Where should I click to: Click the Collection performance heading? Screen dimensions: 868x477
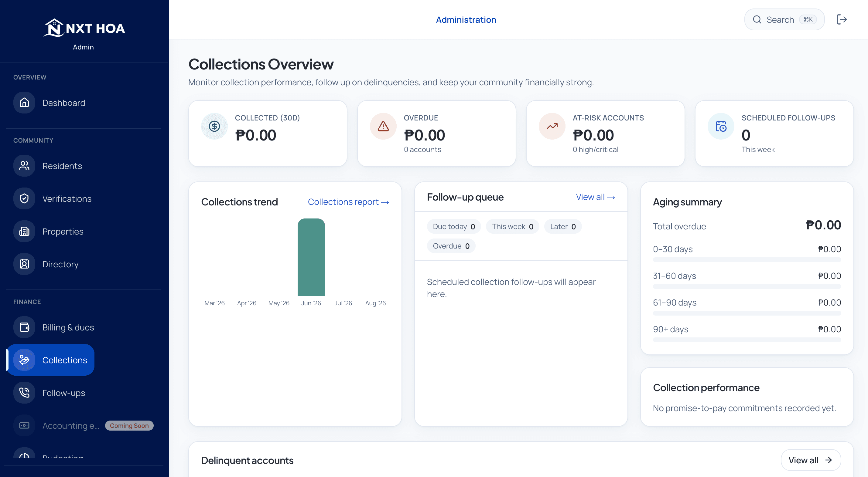coord(706,387)
